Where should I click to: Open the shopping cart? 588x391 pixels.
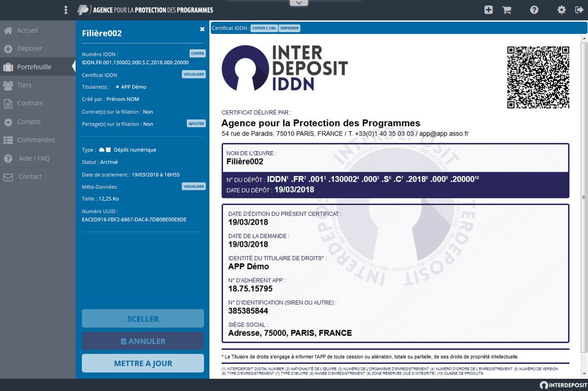click(507, 10)
